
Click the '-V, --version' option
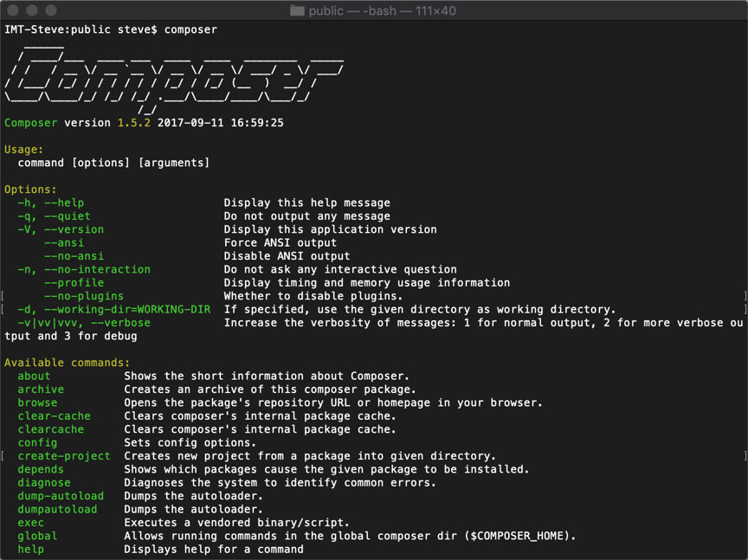coord(61,229)
